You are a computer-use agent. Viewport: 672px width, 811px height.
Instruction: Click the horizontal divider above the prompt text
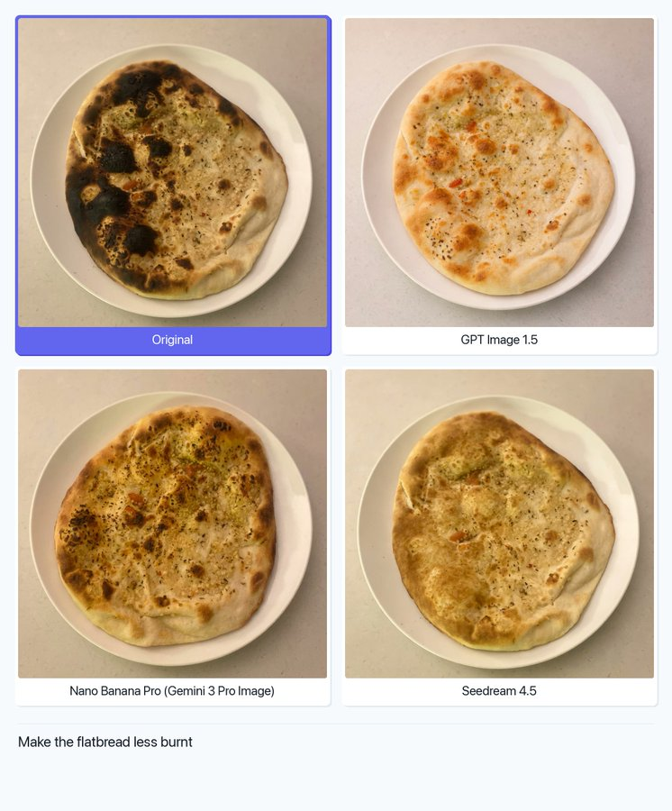[336, 724]
